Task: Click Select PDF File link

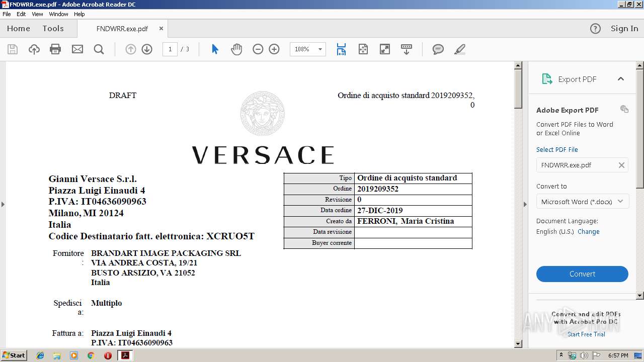Action: [557, 150]
